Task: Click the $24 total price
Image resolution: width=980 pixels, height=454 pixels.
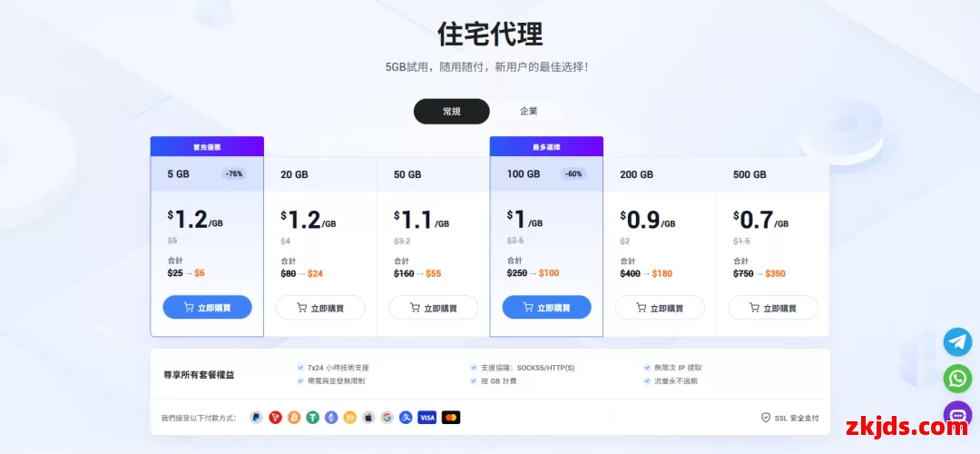Action: [x=315, y=273]
